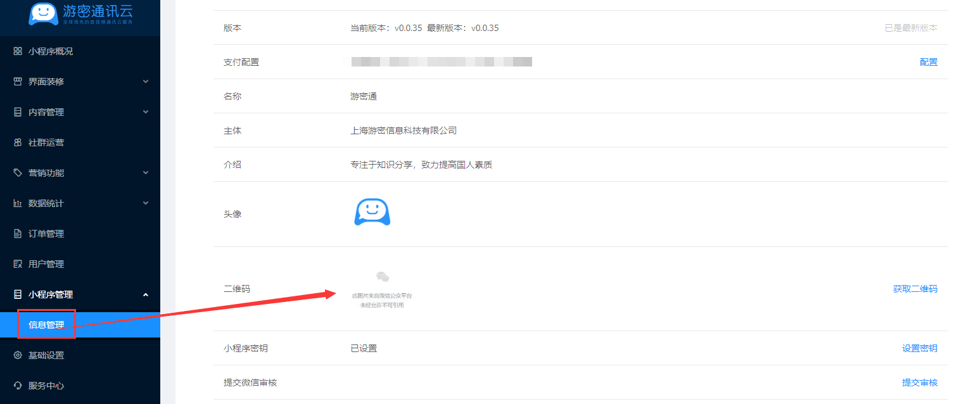
Task: Click the 社群运营 icon in sidebar
Action: coord(18,142)
